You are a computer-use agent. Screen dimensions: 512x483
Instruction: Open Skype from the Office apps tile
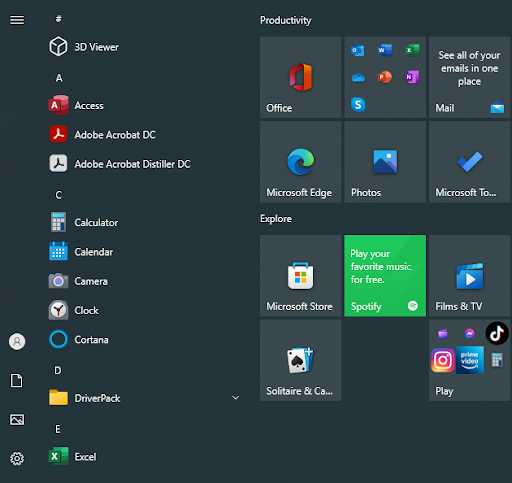pos(358,104)
